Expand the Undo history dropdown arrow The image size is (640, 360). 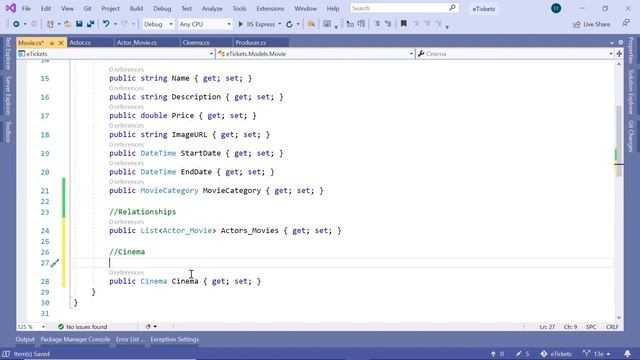pos(115,24)
